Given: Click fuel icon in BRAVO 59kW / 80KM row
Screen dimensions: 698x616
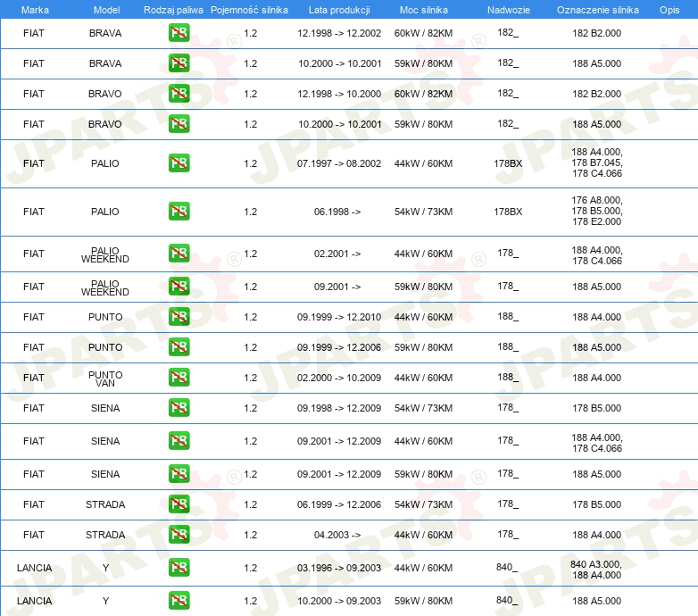Looking at the screenshot, I should click(x=179, y=124).
